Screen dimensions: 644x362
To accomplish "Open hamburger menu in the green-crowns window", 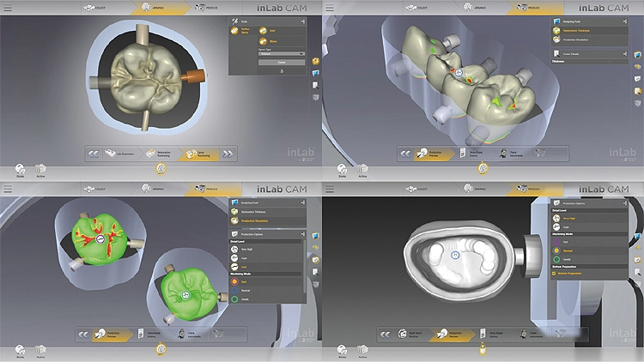I will [x=8, y=189].
